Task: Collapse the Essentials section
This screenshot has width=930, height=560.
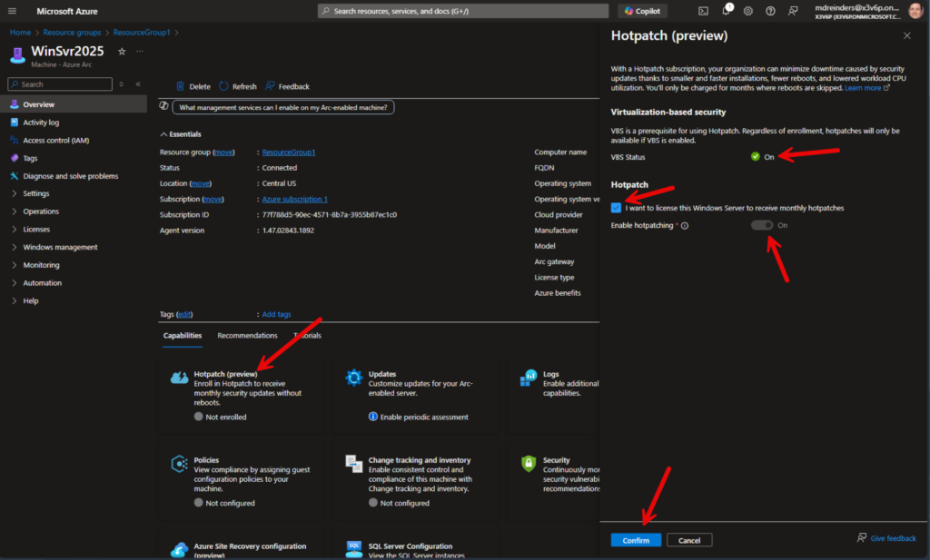Action: coord(181,134)
